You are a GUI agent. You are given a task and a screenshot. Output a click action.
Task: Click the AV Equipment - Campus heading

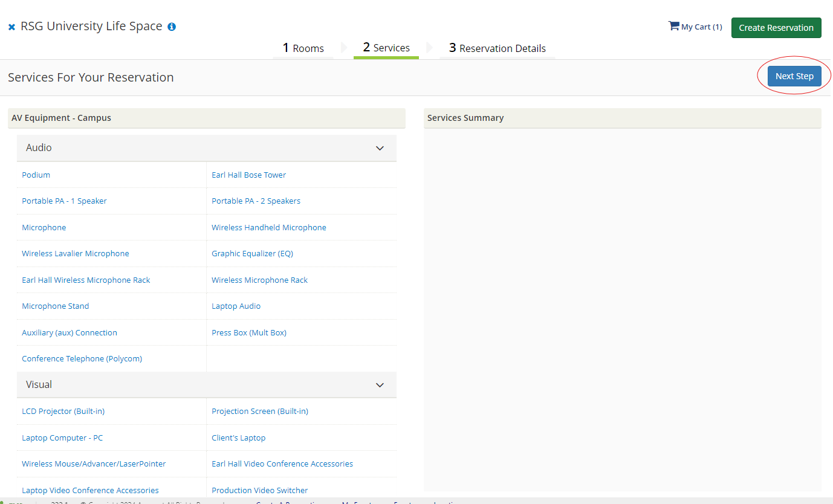coord(61,118)
